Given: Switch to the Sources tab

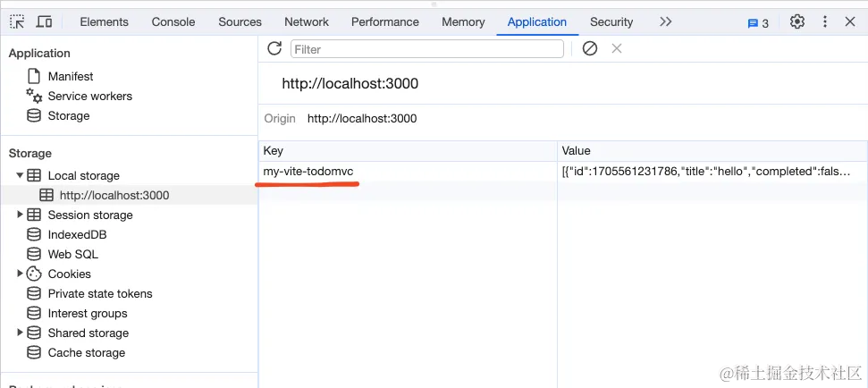Looking at the screenshot, I should tap(240, 22).
